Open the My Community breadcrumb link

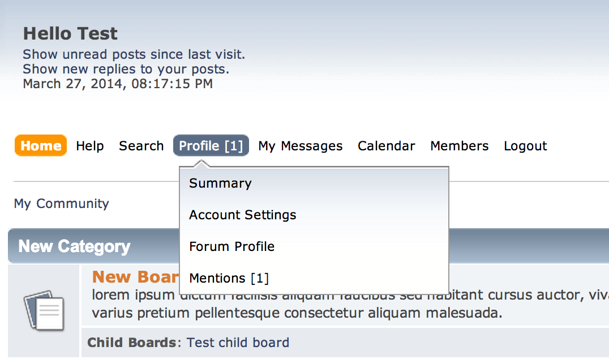coord(61,203)
